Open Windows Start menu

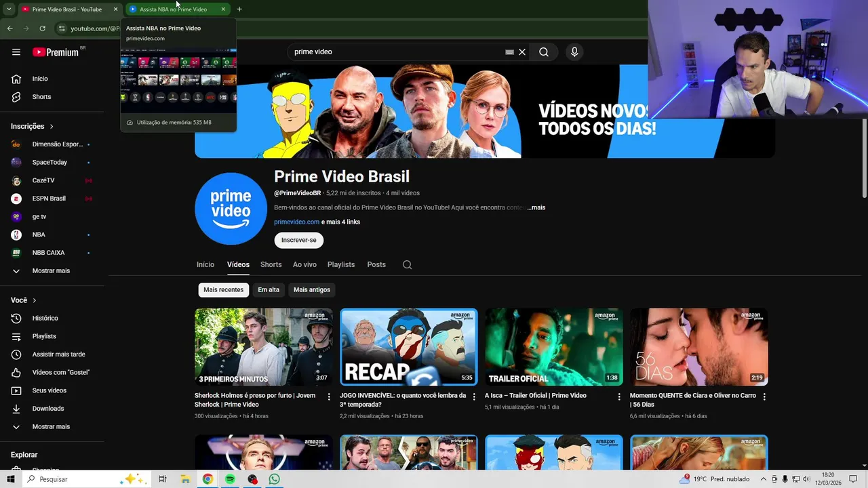click(x=11, y=479)
